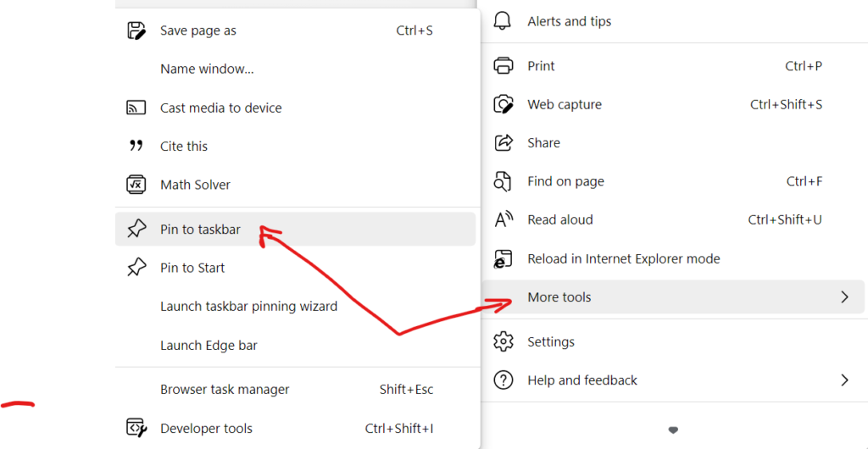
Task: Expand the More tools submenu arrow
Action: click(844, 297)
